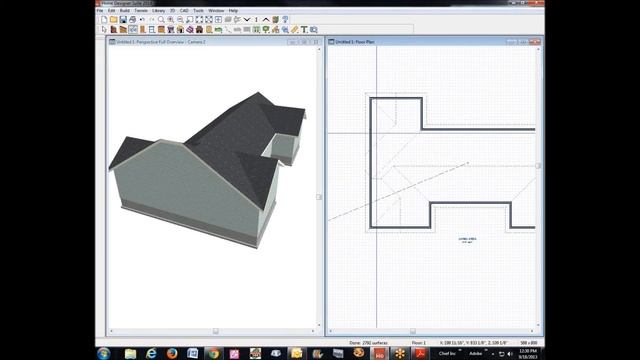Select the Window tool icon
640x360 pixels.
[x=151, y=29]
